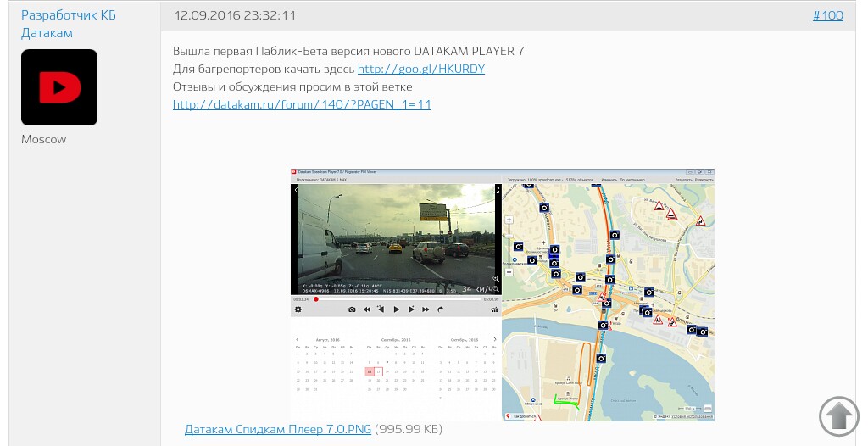Open the datakam.ru forum thread link
The width and height of the screenshot is (868, 446).
(302, 104)
